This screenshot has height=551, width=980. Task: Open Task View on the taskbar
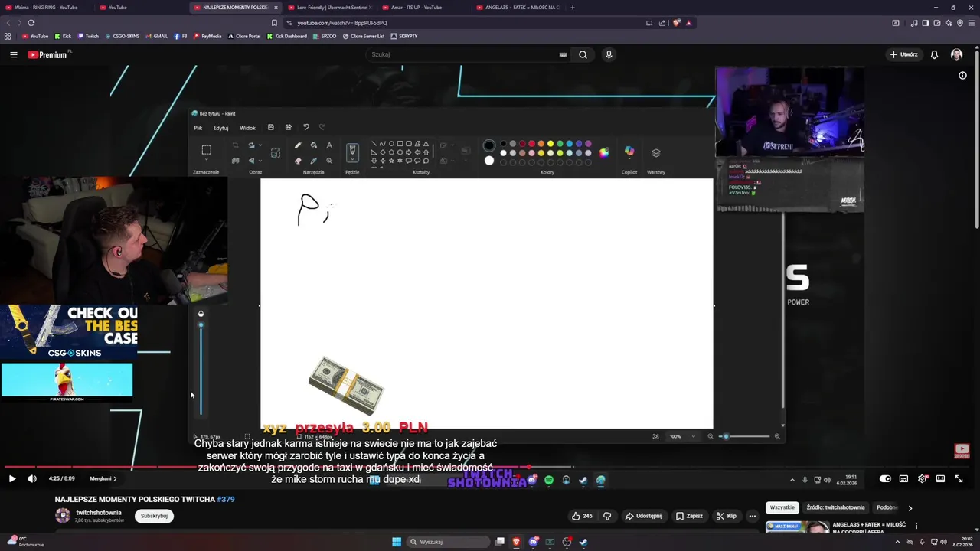pos(500,542)
